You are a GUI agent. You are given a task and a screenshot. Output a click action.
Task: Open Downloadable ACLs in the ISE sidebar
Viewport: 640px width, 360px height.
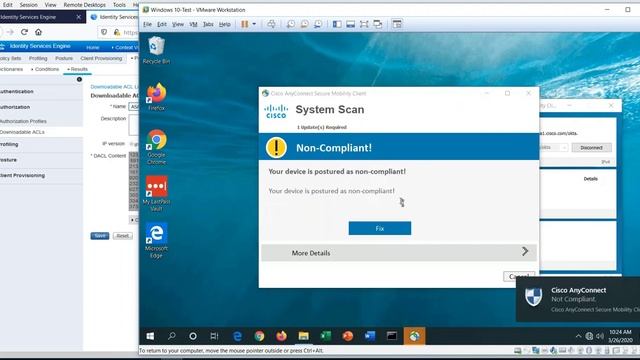coord(22,132)
